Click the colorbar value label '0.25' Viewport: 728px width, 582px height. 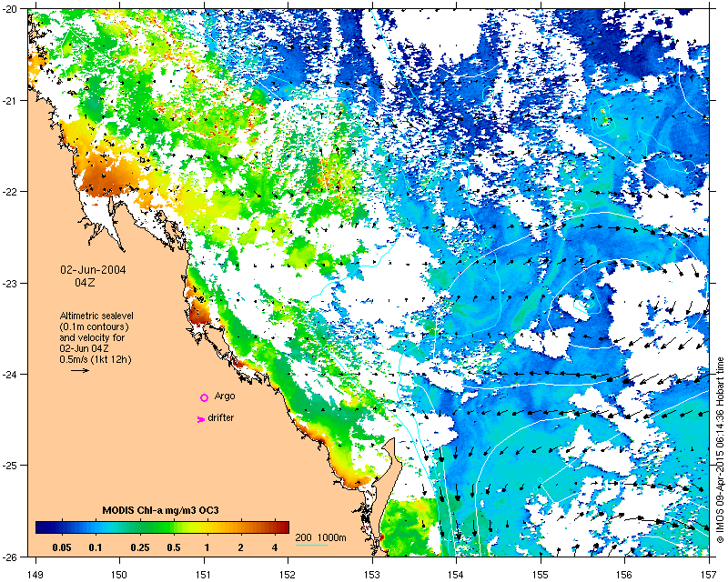coord(140,547)
